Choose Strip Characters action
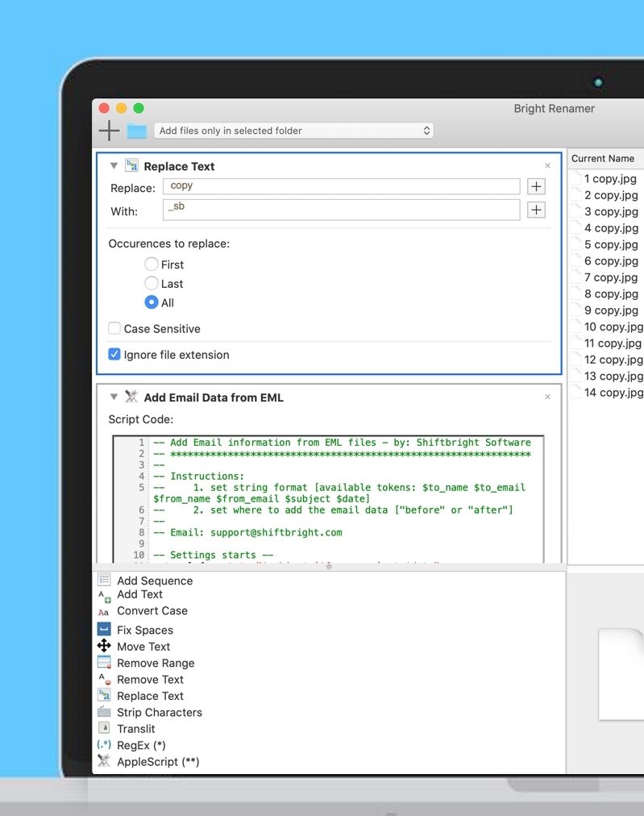This screenshot has height=816, width=644. pos(159,712)
